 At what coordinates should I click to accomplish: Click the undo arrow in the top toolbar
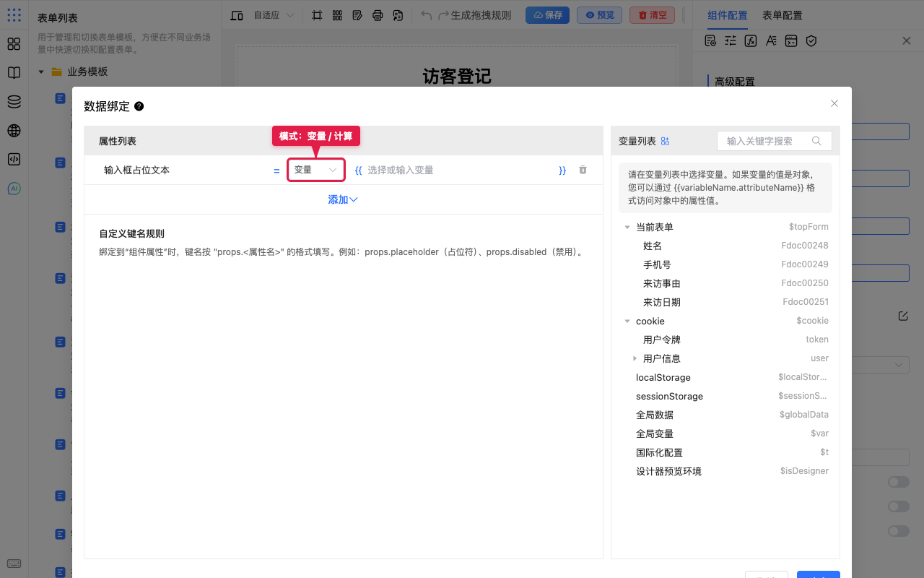point(427,15)
